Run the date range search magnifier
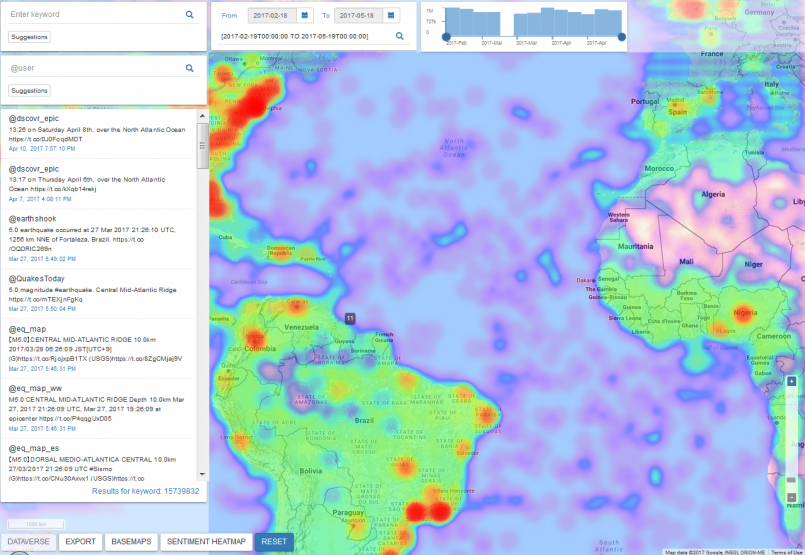Image resolution: width=805 pixels, height=555 pixels. pos(399,36)
